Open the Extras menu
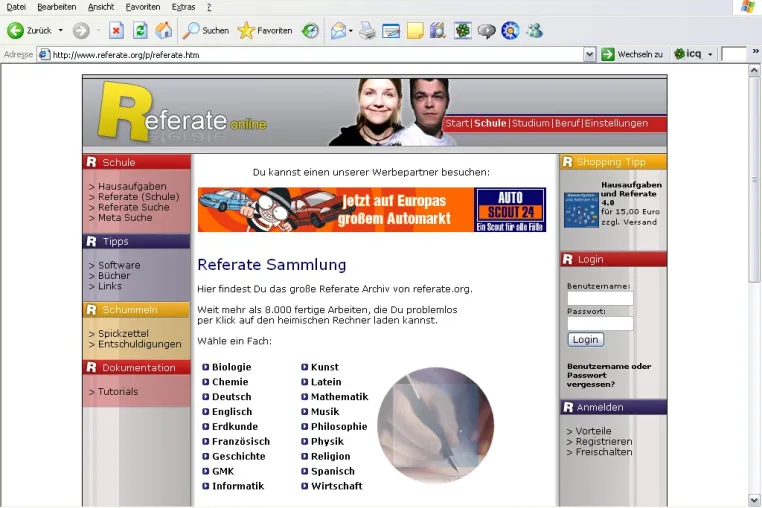762x508 pixels. tap(183, 7)
